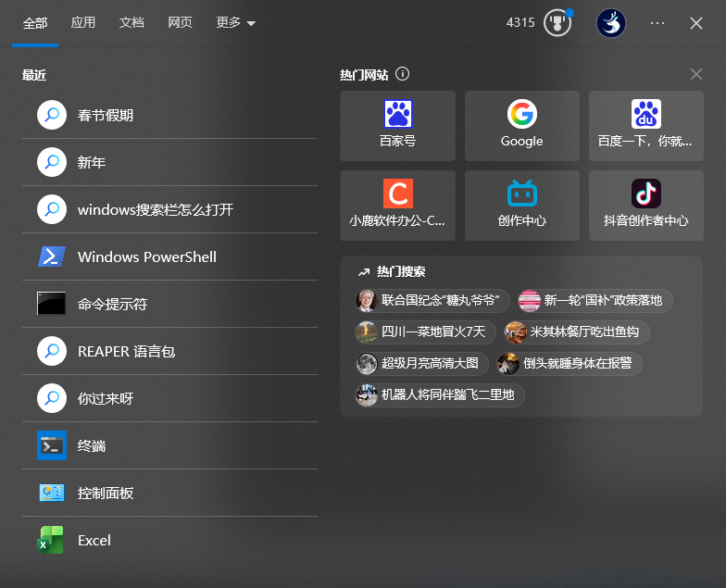The image size is (726, 588).
Task: Search again for windows搜索栏怎么打开
Action: coord(170,209)
